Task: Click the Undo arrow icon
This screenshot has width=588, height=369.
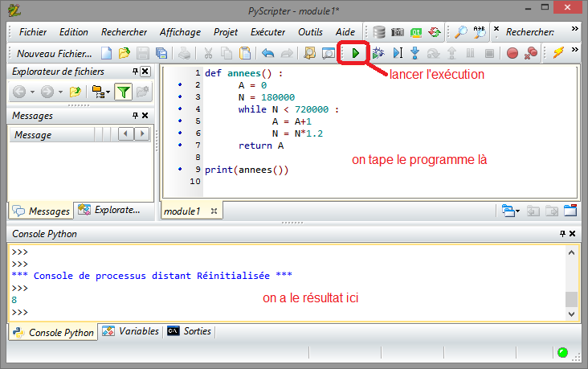Action: point(267,54)
